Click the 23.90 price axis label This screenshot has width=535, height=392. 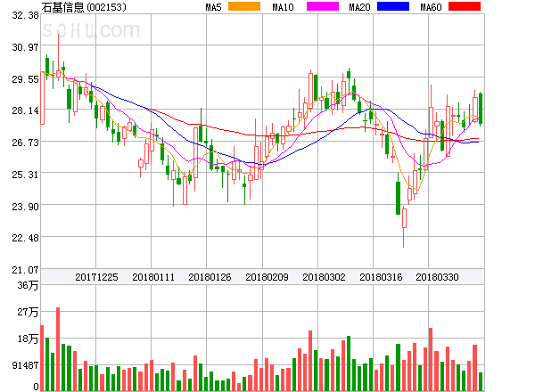25,207
